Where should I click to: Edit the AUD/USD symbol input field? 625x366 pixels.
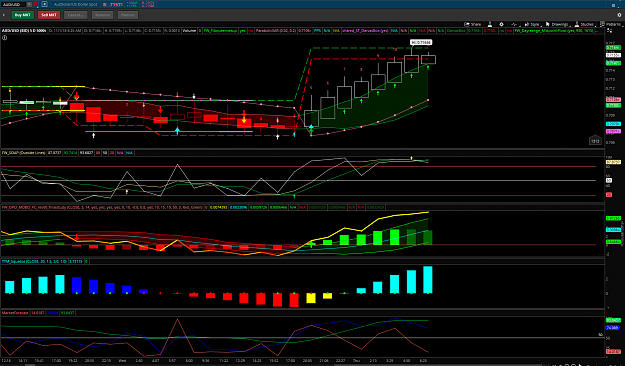point(14,4)
